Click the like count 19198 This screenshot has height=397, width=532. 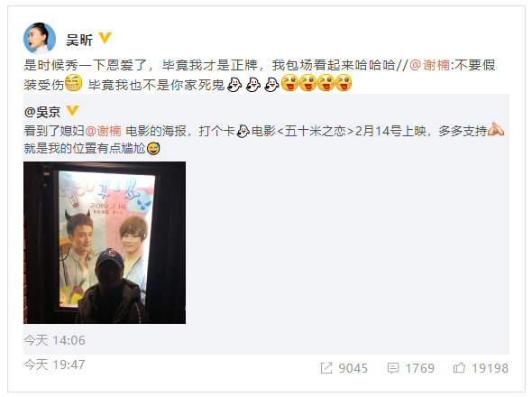pos(490,368)
